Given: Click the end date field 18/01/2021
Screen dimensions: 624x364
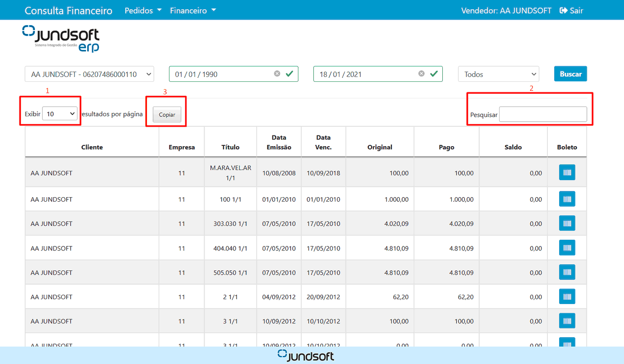Looking at the screenshot, I should [x=378, y=74].
